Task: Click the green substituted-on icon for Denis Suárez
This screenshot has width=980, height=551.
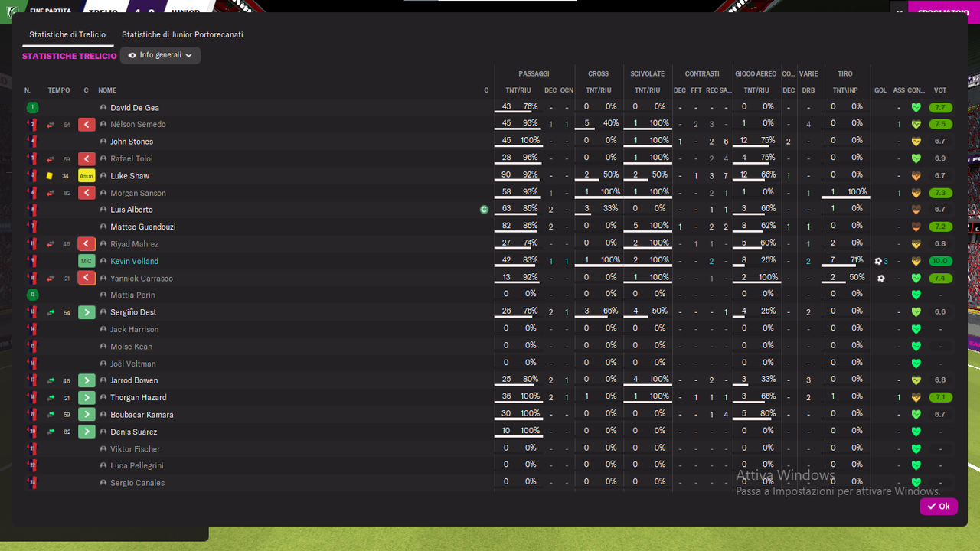Action: coord(87,432)
